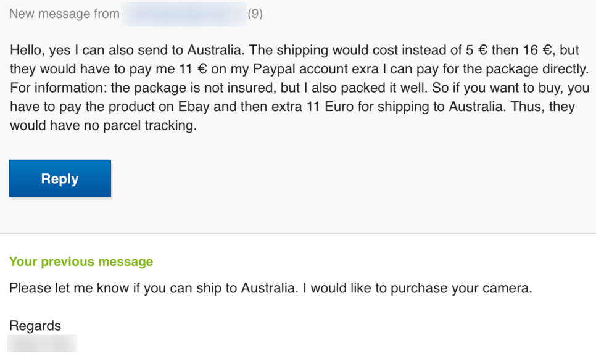Click the '16 €' shipping price

(537, 50)
